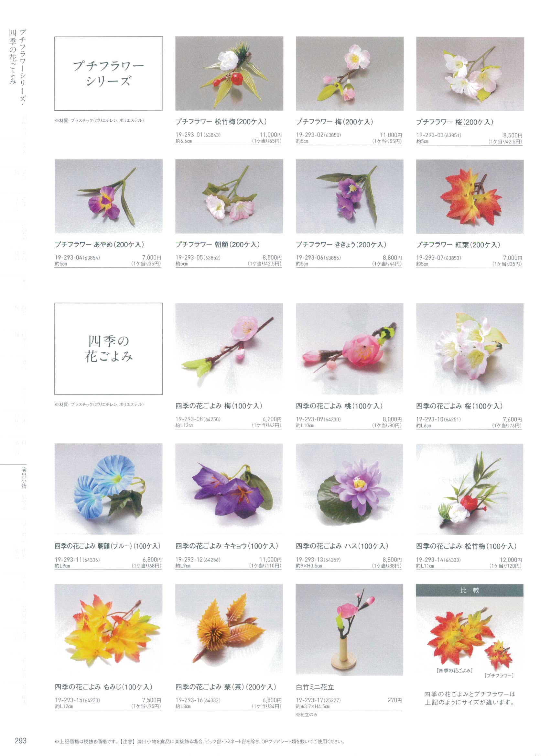This screenshot has width=551, height=756.
Task: Click the 四季の花ごよみ section title box
Action: (x=109, y=349)
